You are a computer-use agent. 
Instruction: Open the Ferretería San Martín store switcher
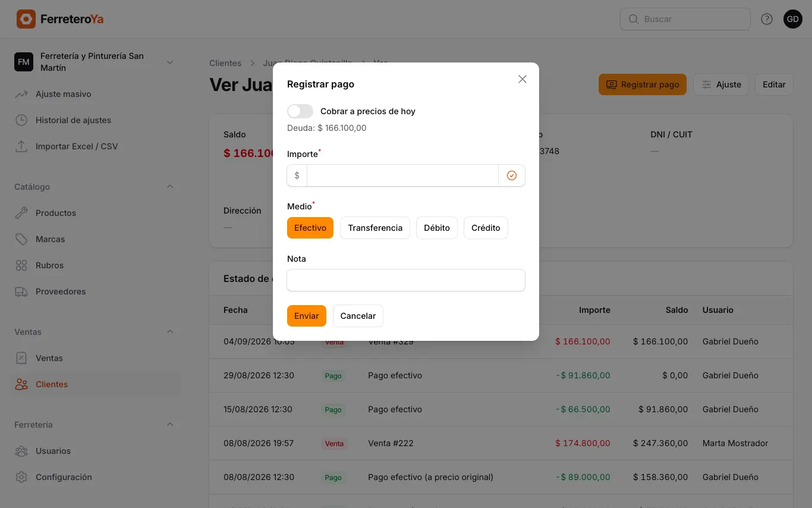click(95, 62)
